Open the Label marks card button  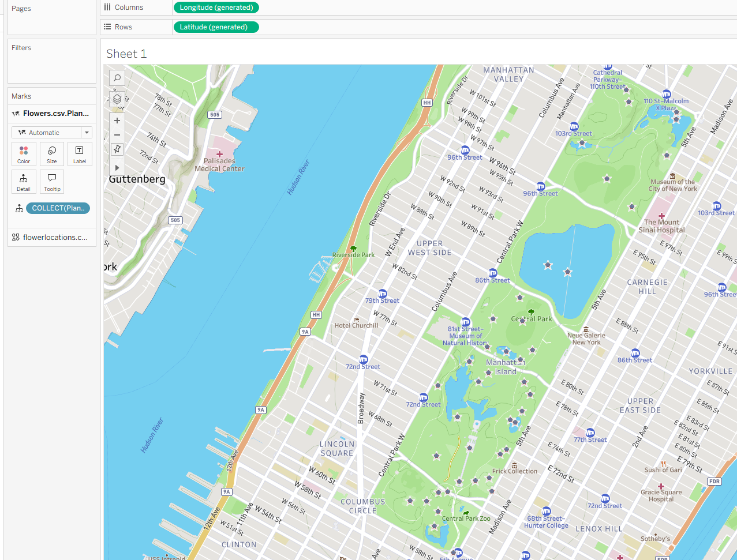pos(80,155)
